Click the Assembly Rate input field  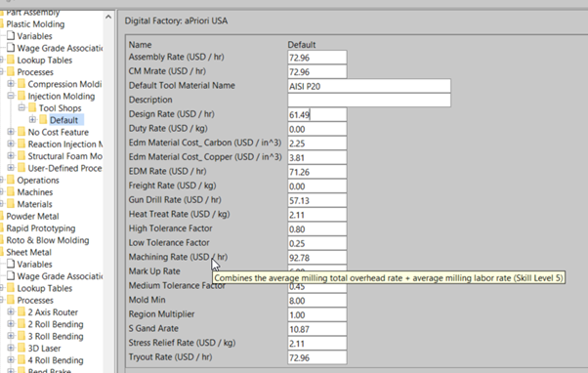317,58
